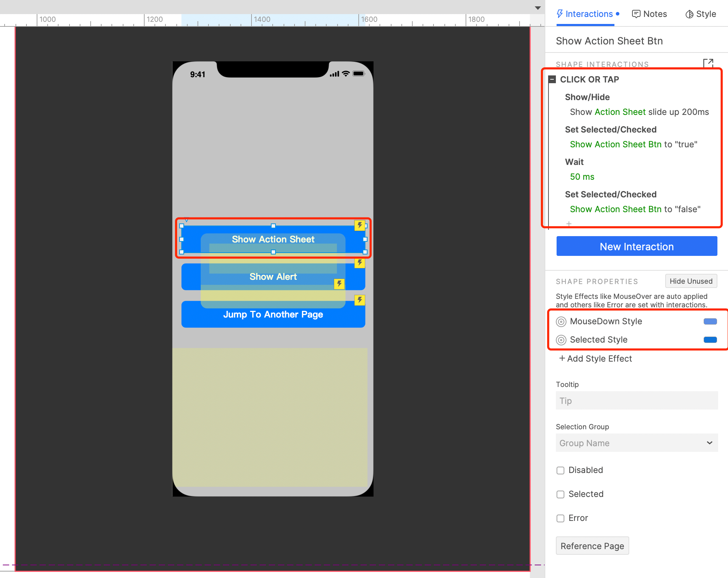Click lightning icon on Jump To Another Page button

click(359, 300)
